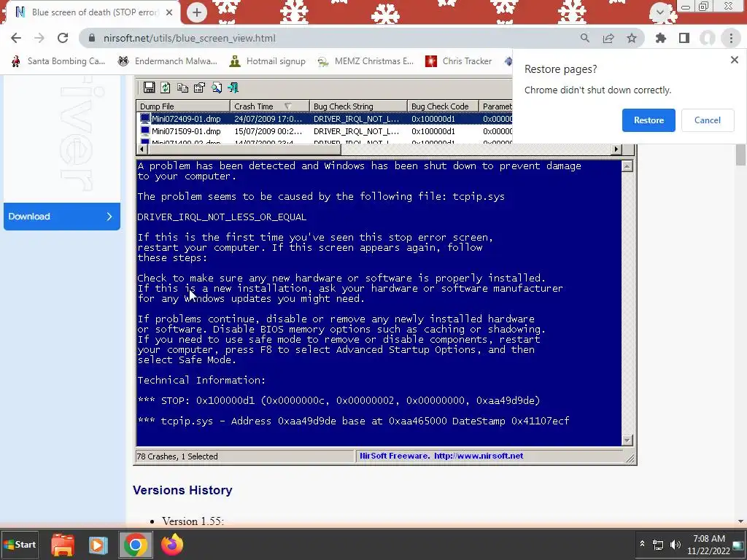The image size is (747, 560).
Task: Open the profile avatar icon
Action: click(708, 38)
